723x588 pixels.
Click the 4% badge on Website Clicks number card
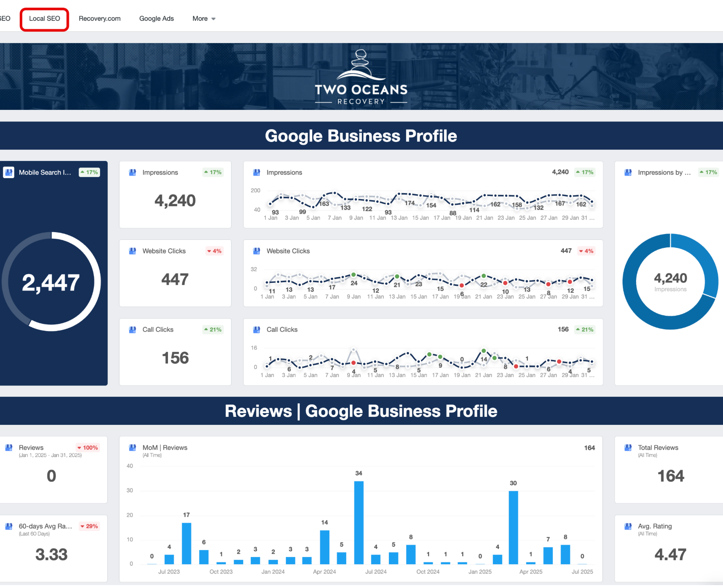214,251
